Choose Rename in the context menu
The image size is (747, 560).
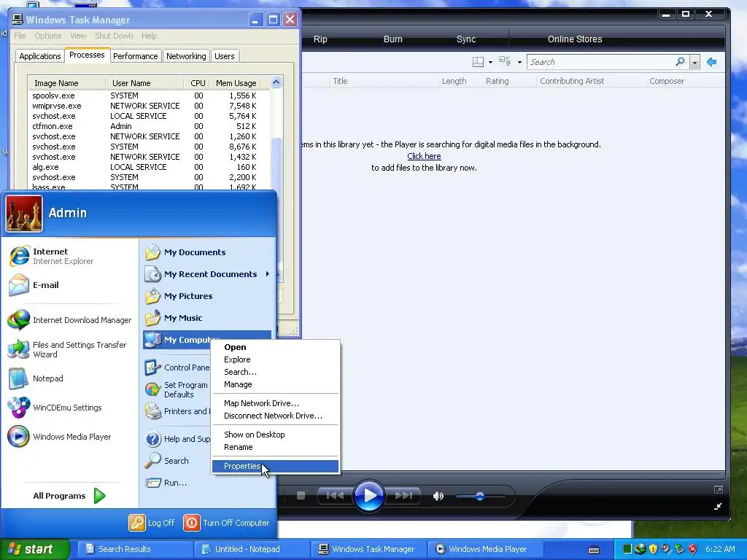[275, 447]
